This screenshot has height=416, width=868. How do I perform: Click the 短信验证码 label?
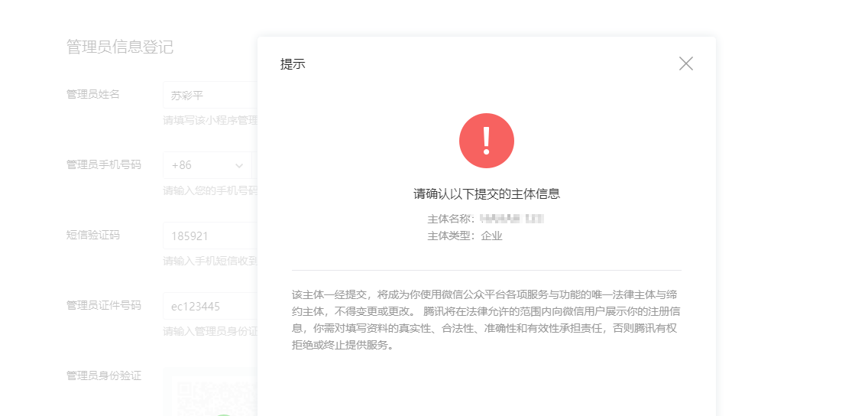point(93,235)
